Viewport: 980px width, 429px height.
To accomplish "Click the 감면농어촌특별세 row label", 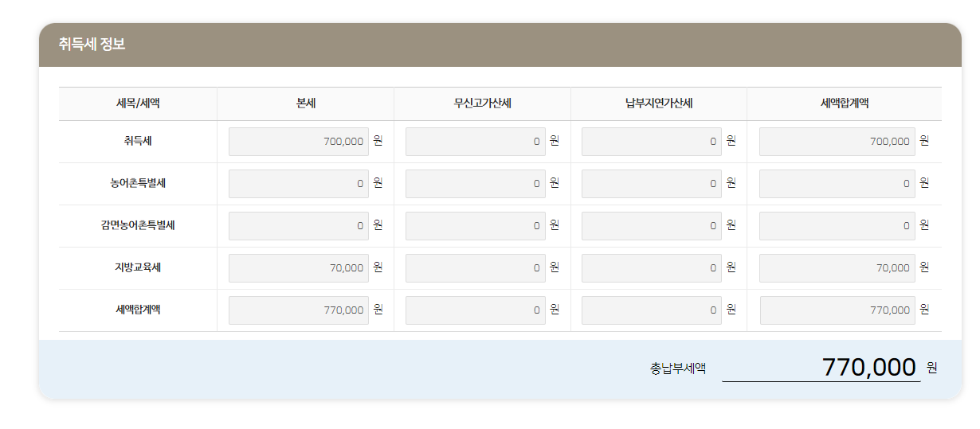I will coord(138,226).
